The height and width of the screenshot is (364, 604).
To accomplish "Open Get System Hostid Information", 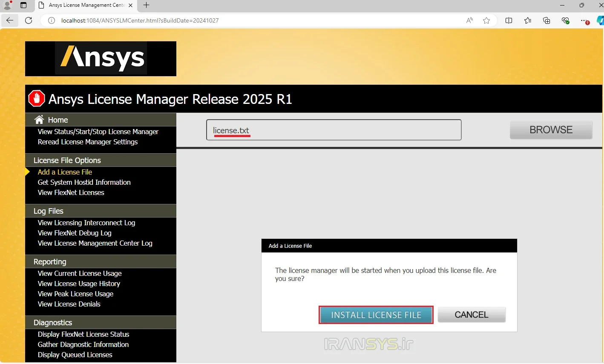I will (84, 182).
